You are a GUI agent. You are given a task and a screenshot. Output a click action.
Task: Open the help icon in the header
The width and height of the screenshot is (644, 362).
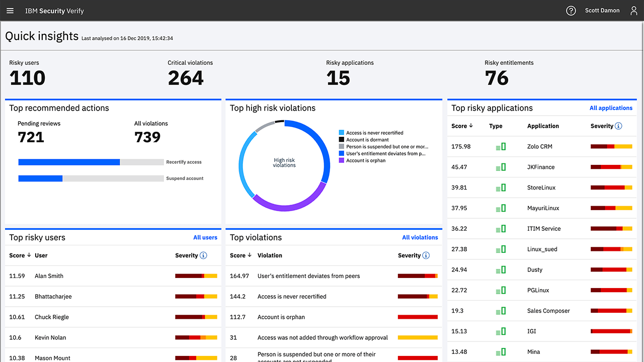[x=571, y=10]
